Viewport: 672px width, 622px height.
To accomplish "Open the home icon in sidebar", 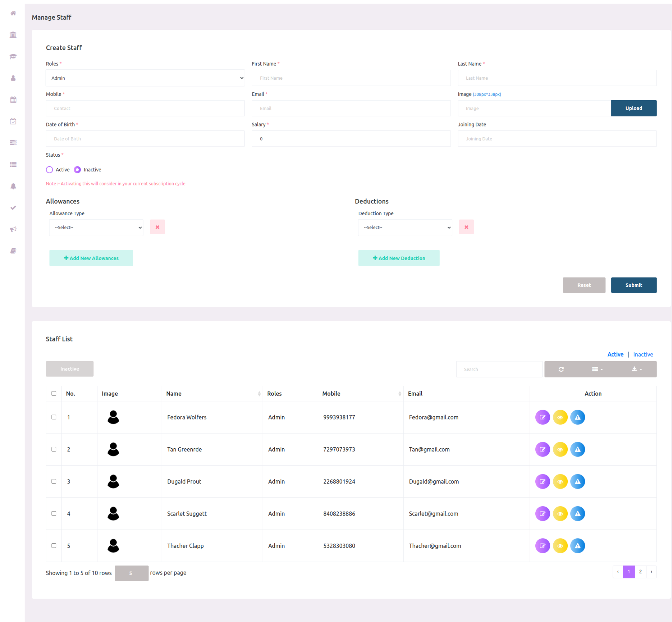I will [13, 13].
